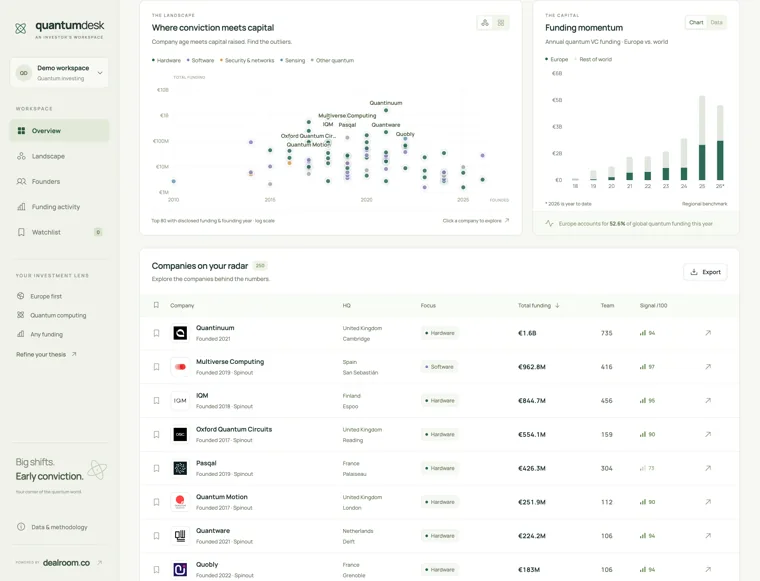This screenshot has width=760, height=581.
Task: Switch landscape chart to grid view icon
Action: (x=501, y=23)
